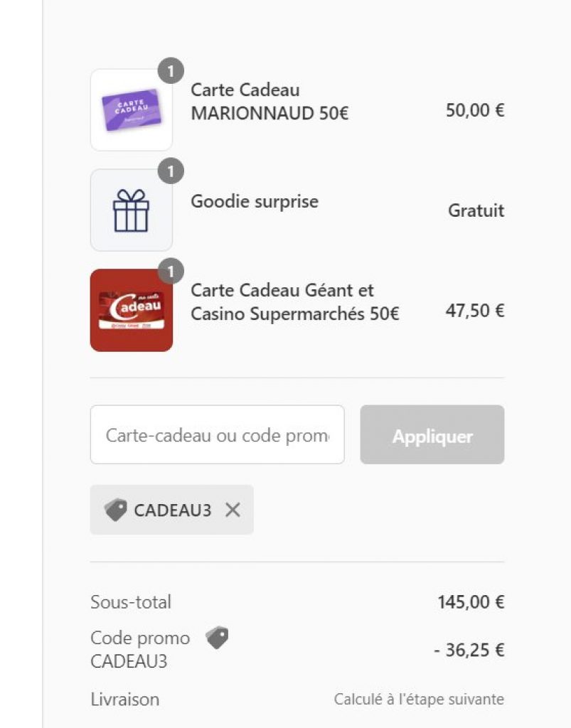Click tag icon beside Code promo label
This screenshot has height=728, width=571.
[217, 638]
